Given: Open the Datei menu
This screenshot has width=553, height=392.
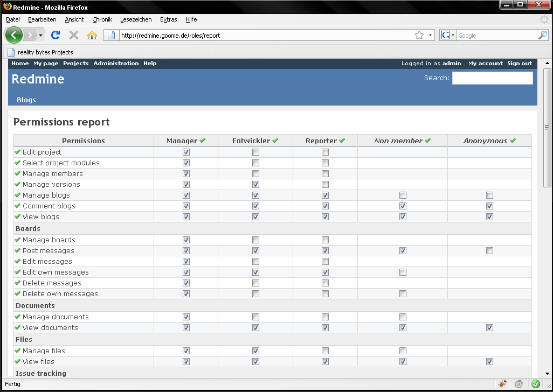Looking at the screenshot, I should [x=13, y=19].
